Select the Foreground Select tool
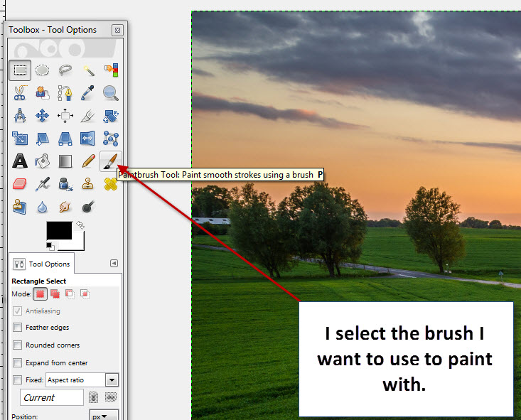This screenshot has height=420, width=521. tap(42, 93)
